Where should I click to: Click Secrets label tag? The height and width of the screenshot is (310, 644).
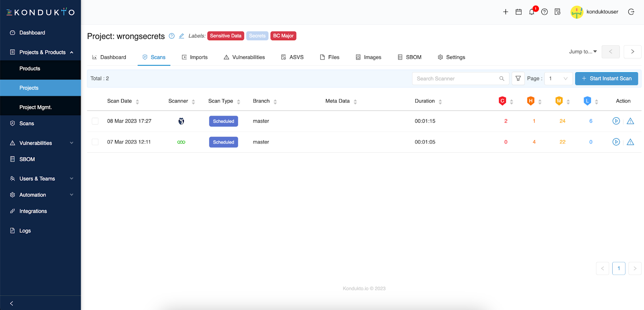[257, 36]
